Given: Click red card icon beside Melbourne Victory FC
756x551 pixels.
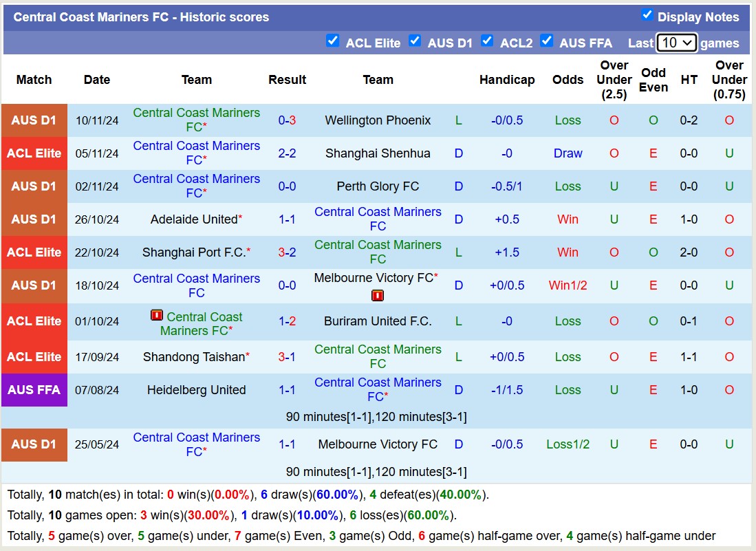Looking at the screenshot, I should [x=377, y=296].
